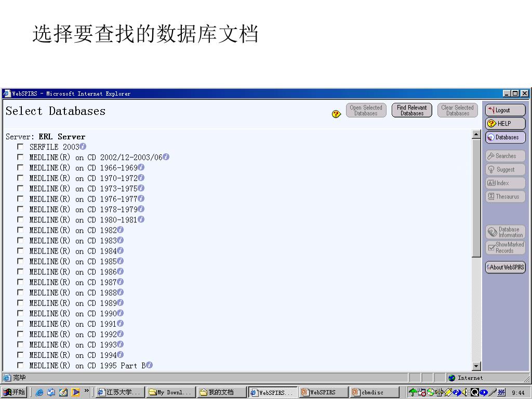Select MEDLINE 1995 Part B checkbox
Viewport: 532px width, 399px height.
point(20,365)
